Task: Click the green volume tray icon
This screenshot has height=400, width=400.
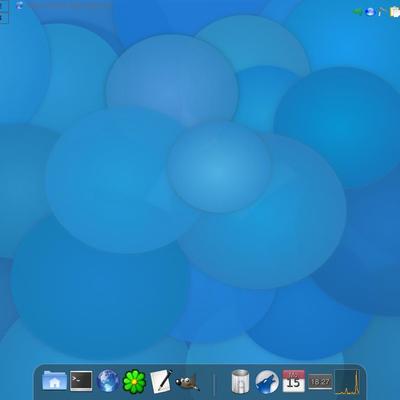Action: pos(357,12)
